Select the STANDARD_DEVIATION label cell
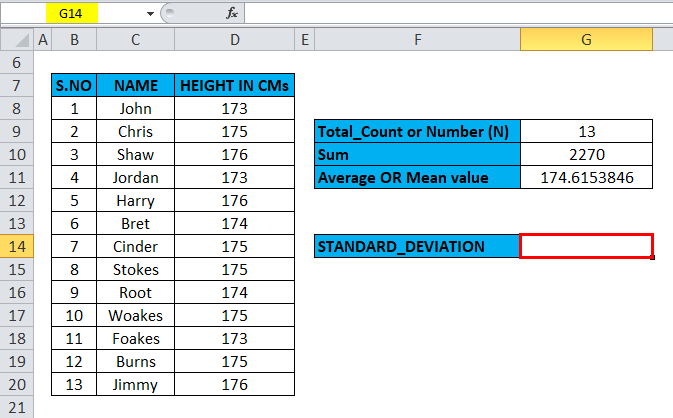This screenshot has width=673, height=418. 417,246
